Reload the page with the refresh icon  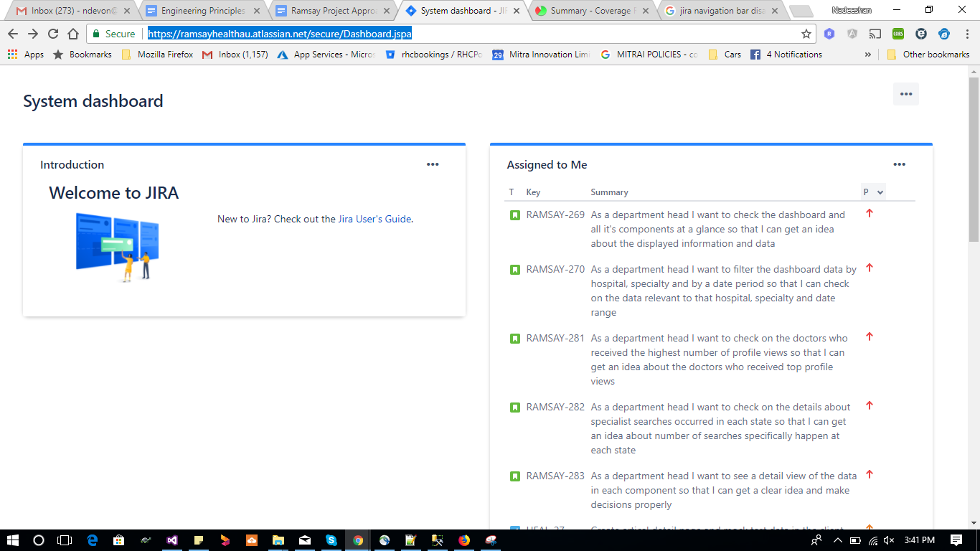[53, 34]
